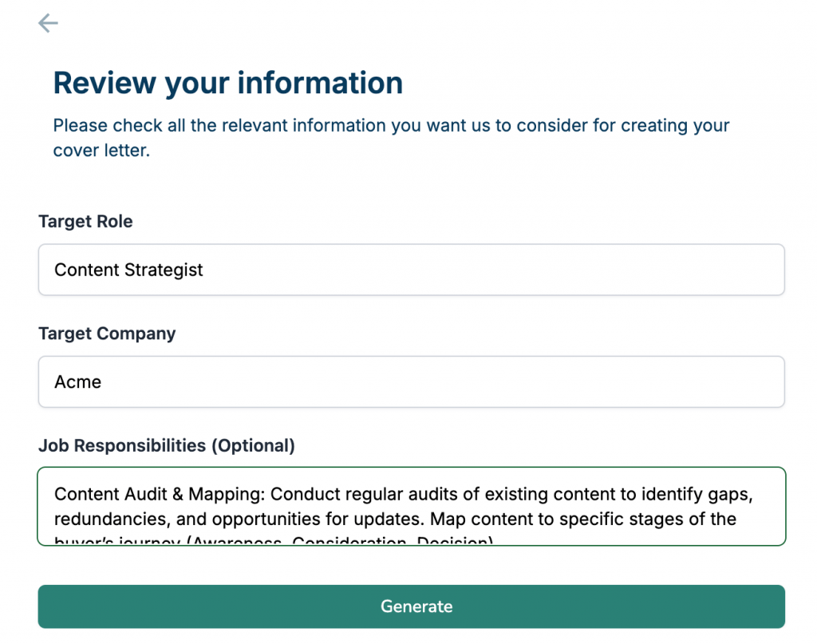The width and height of the screenshot is (817, 644).
Task: Click the empty right end of Target Company field
Action: pyautogui.click(x=718, y=381)
